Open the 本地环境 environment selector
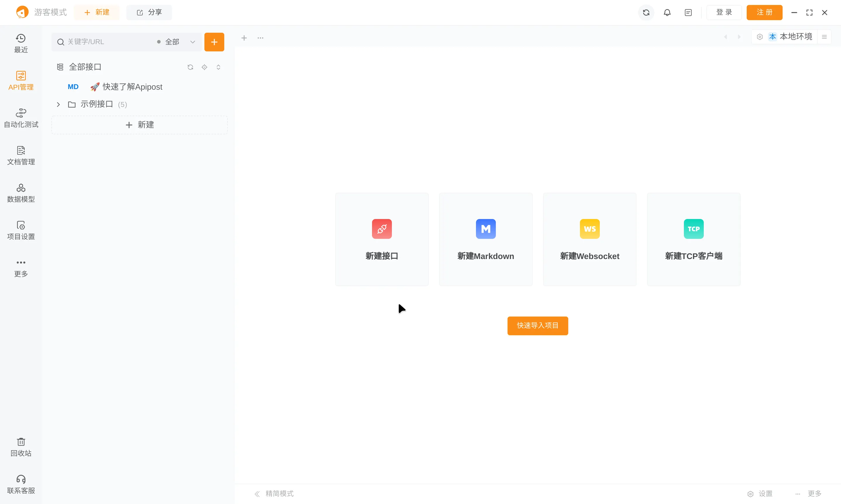The height and width of the screenshot is (504, 841). [790, 37]
